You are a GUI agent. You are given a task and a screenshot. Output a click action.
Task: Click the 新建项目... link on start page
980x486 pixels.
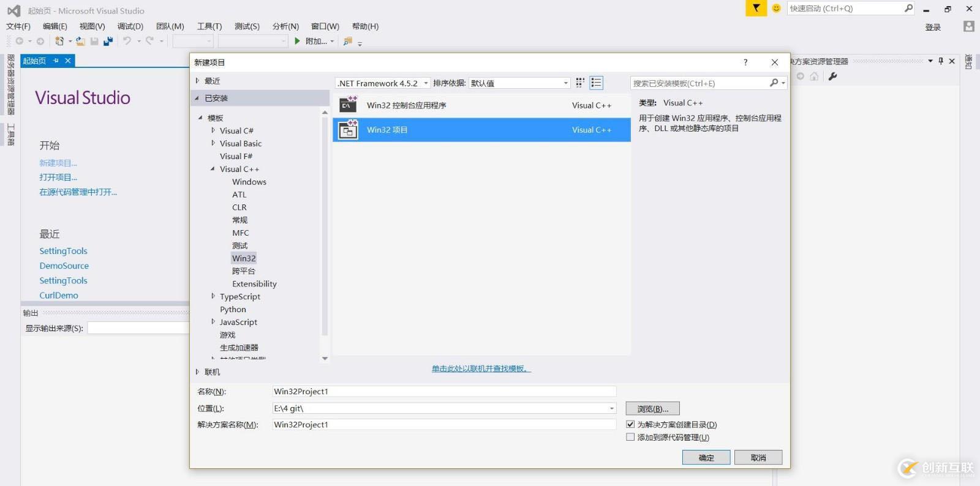coord(58,163)
